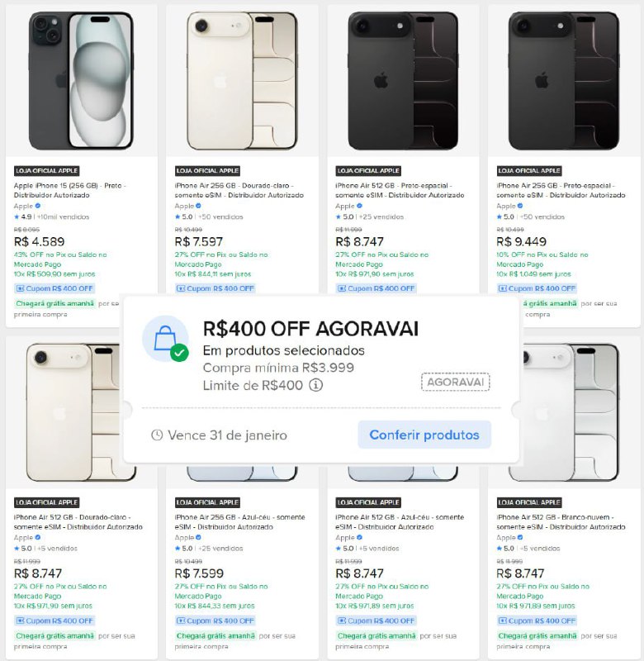Click the clock icon beside Vence 31 de janeiro
Screen dimensions: 644x661
coord(157,435)
